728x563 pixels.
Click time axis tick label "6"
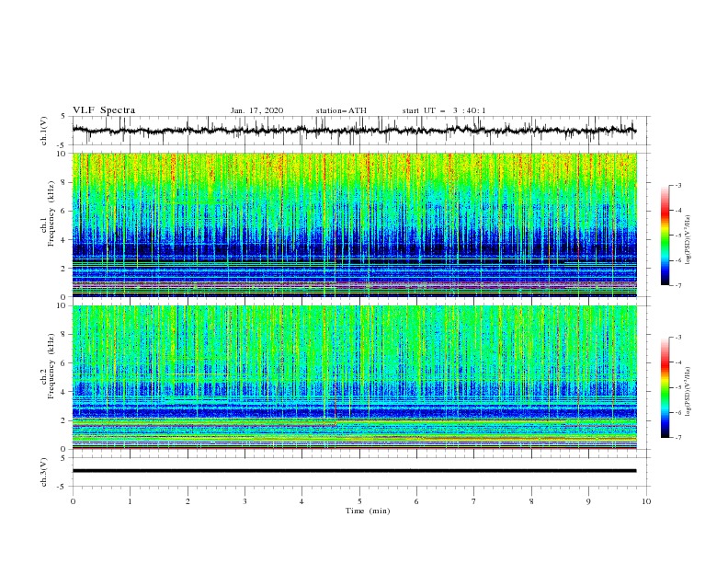[416, 501]
